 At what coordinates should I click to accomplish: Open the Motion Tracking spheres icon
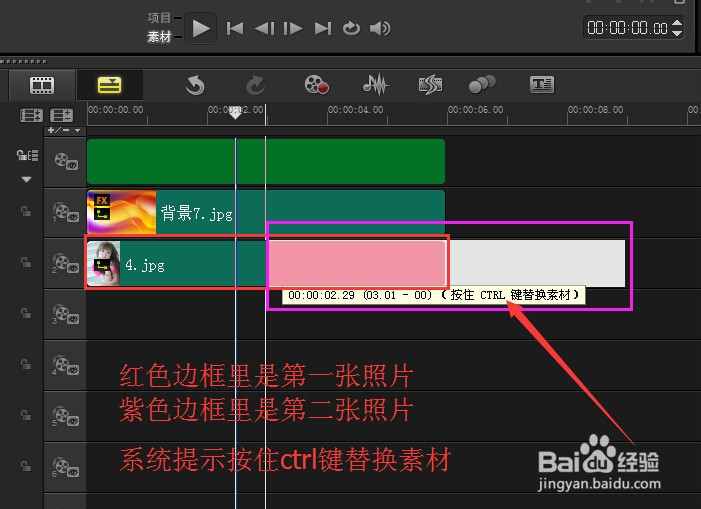click(482, 84)
